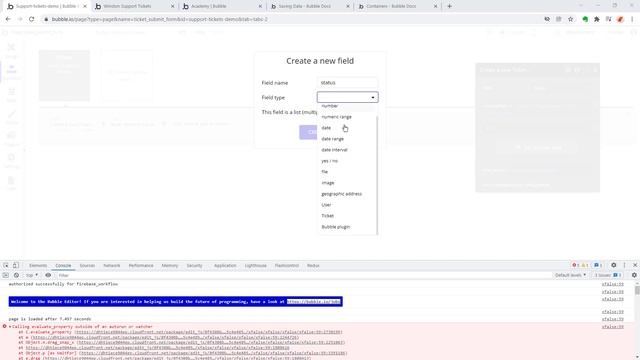Close the Window Support Tickets tab
Image resolution: width=640 pixels, height=360 pixels.
(172, 6)
